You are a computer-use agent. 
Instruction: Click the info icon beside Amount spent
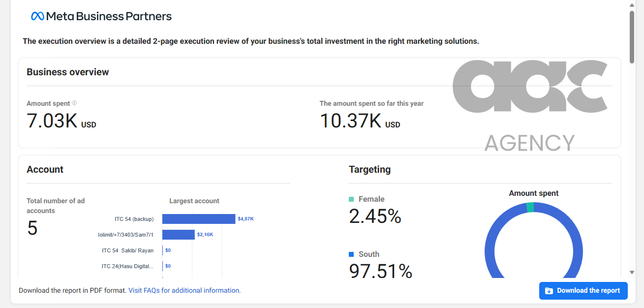coord(74,103)
